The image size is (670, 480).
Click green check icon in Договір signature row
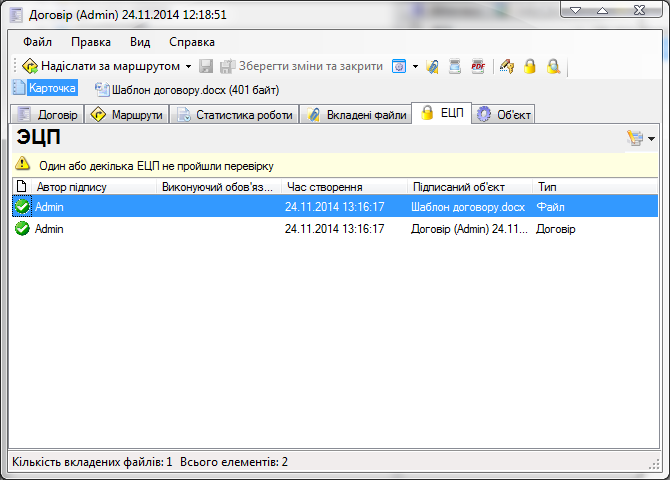tap(22, 229)
